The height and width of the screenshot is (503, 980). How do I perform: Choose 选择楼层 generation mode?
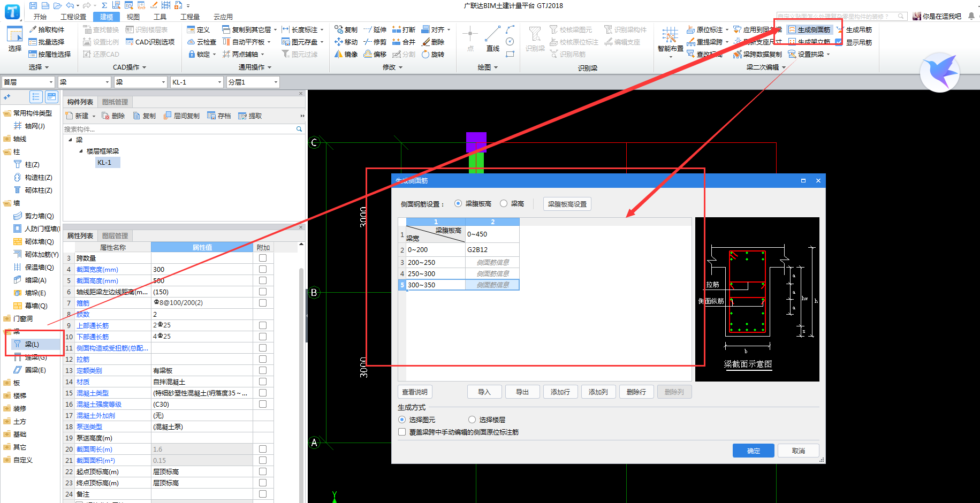pyautogui.click(x=472, y=420)
